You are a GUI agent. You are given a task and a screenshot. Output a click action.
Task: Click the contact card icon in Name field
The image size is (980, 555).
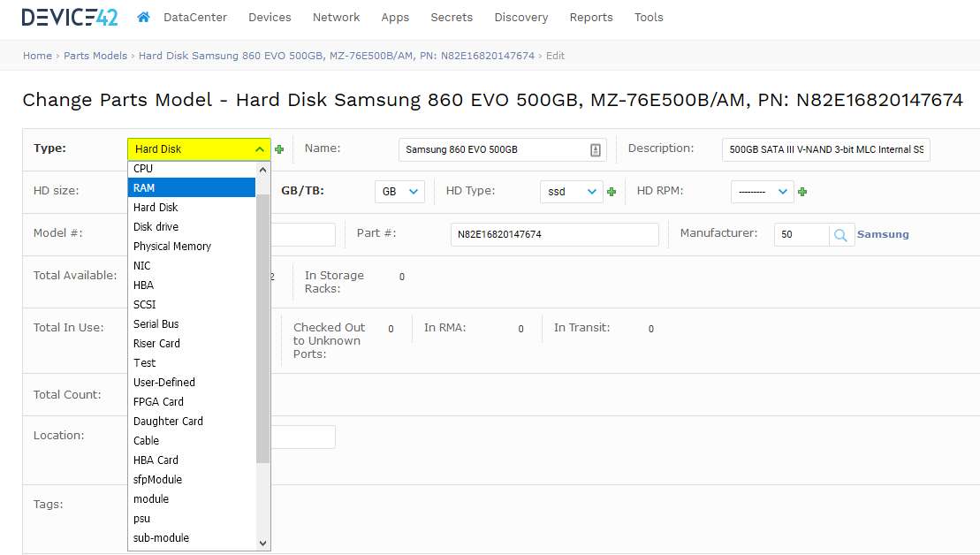tap(595, 150)
